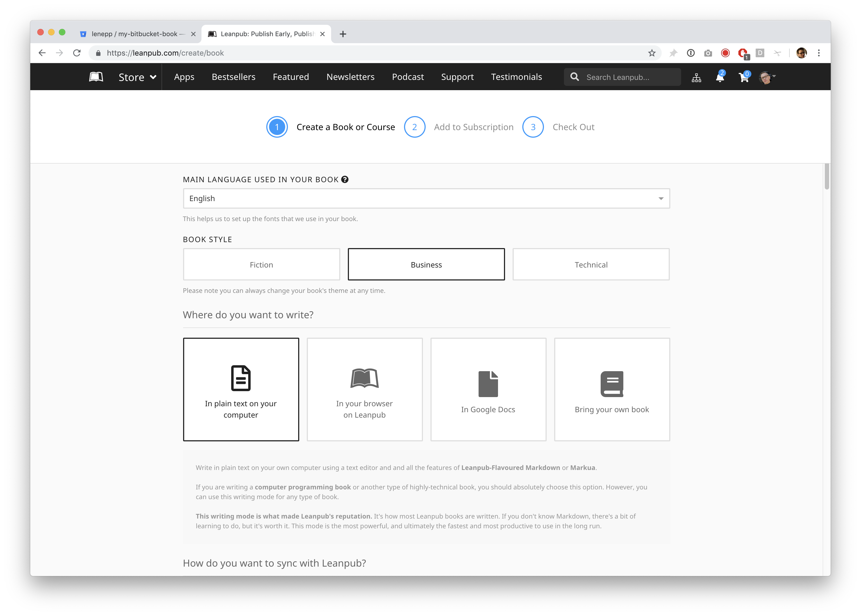The height and width of the screenshot is (616, 861).
Task: Click the sitemap hierarchy icon in navbar
Action: tap(696, 78)
